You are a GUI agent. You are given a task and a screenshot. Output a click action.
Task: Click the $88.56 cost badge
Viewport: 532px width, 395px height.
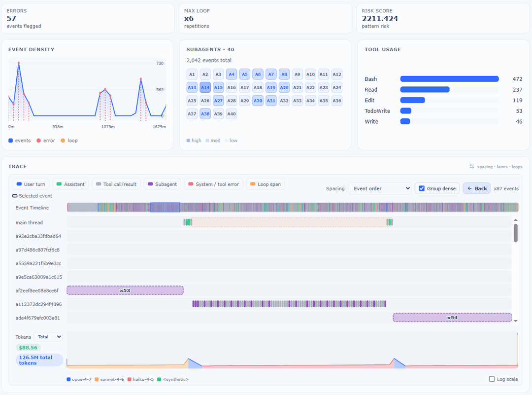[x=28, y=348]
